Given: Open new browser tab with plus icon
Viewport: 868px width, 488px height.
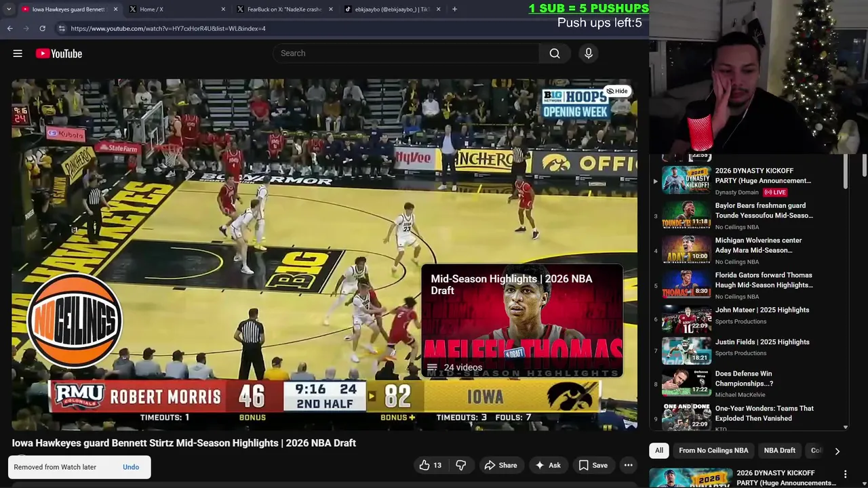Looking at the screenshot, I should (454, 9).
